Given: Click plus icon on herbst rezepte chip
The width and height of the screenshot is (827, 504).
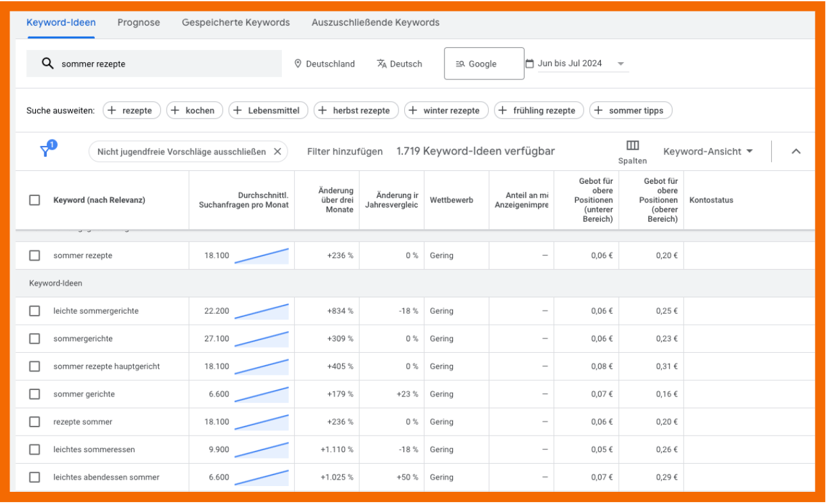Looking at the screenshot, I should (323, 110).
